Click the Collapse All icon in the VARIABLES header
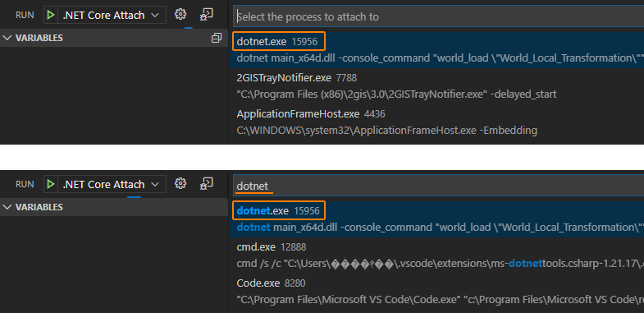This screenshot has width=644, height=313. click(x=217, y=38)
